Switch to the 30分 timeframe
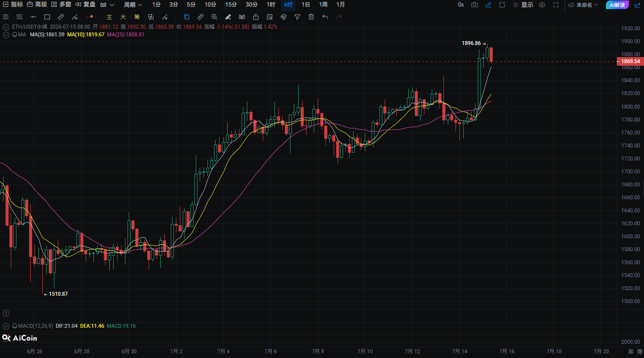Screen dimensions: 644x358 tap(252, 5)
